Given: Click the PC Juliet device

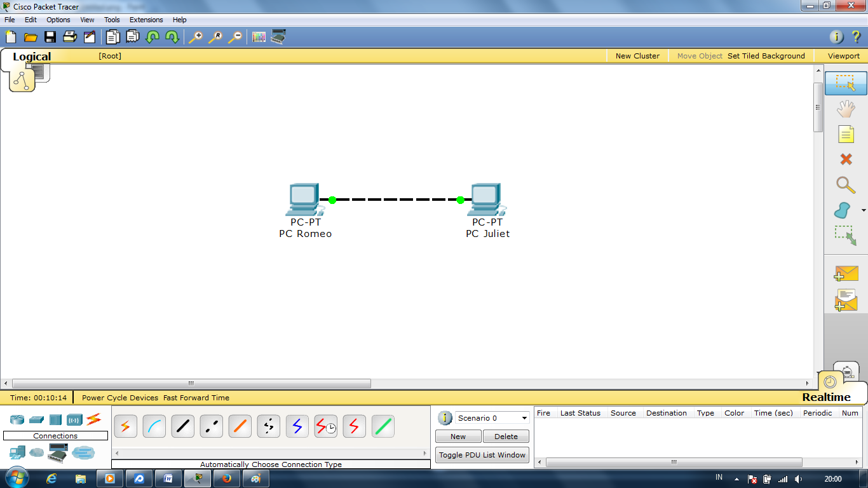Looking at the screenshot, I should coord(487,200).
